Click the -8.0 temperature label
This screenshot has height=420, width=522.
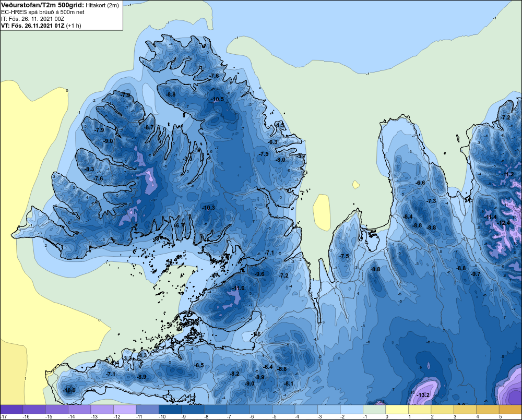(x=281, y=160)
